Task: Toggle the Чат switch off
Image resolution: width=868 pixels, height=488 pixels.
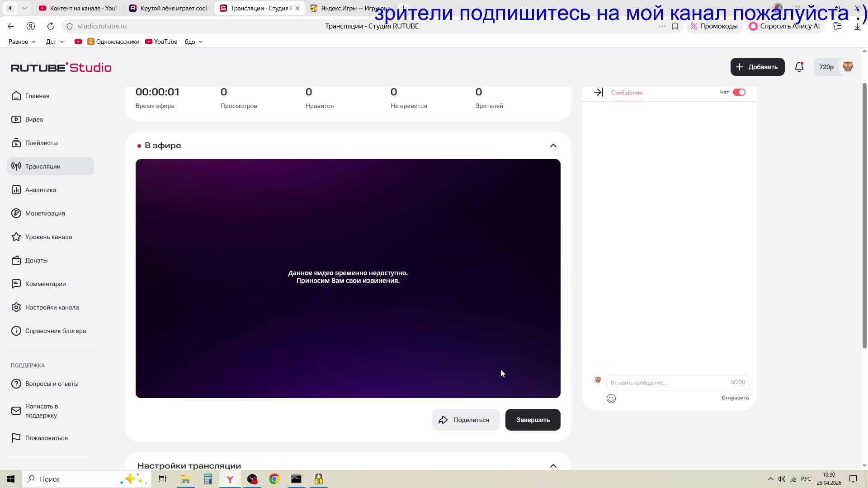Action: [740, 92]
